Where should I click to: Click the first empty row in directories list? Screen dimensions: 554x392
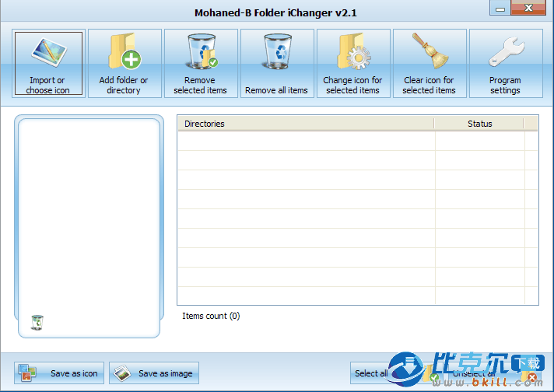[x=358, y=141]
